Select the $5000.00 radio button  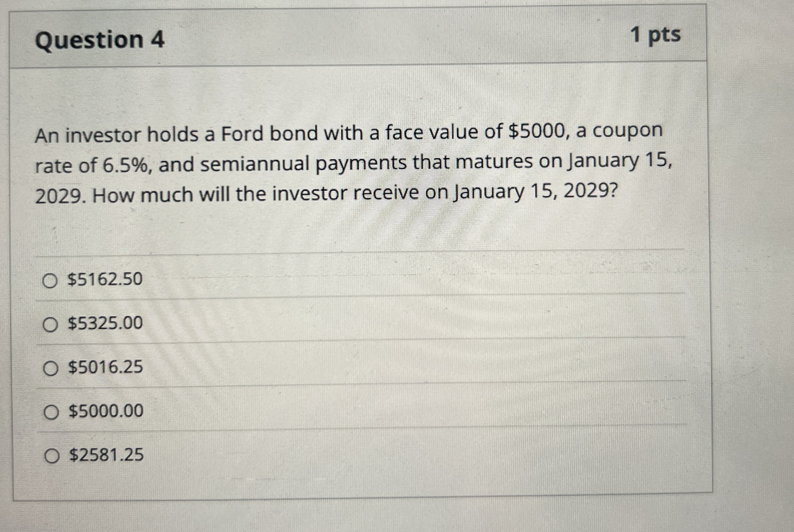[x=51, y=413]
